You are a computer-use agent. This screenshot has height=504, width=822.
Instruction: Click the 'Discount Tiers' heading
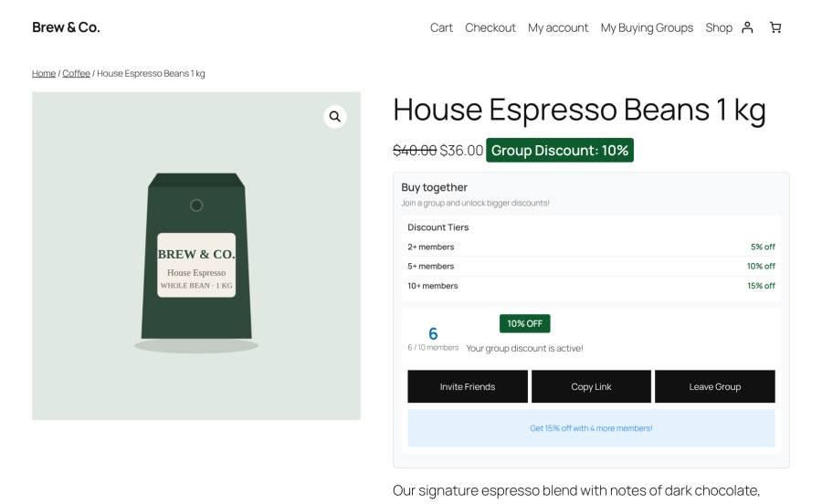[438, 227]
